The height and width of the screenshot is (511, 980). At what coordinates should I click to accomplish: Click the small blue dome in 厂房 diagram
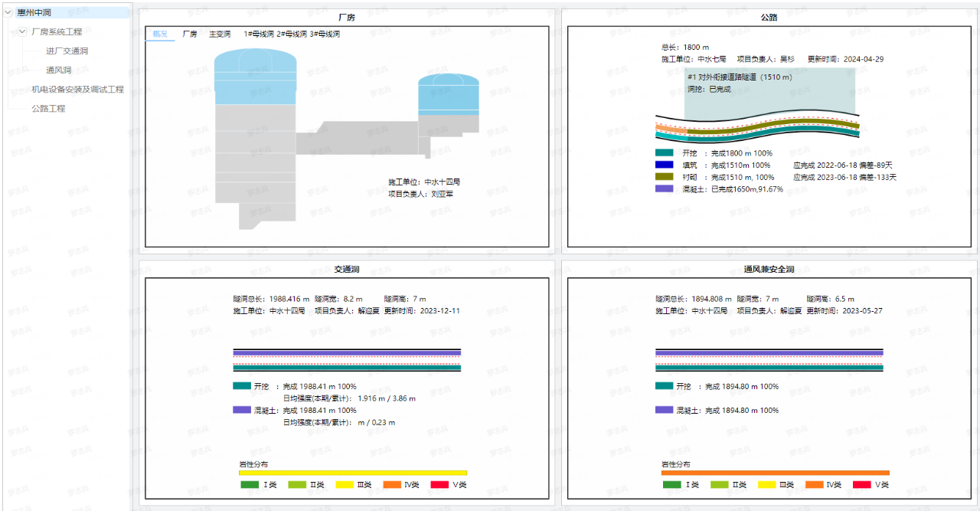449,93
